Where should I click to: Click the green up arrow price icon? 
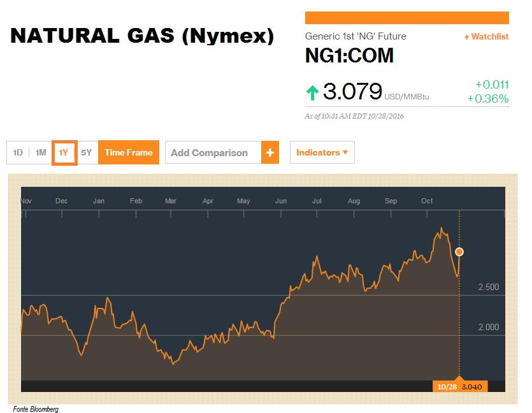(312, 93)
